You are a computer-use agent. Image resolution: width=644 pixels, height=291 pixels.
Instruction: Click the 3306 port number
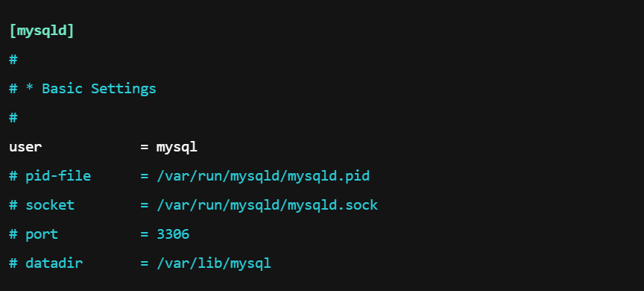tap(173, 234)
